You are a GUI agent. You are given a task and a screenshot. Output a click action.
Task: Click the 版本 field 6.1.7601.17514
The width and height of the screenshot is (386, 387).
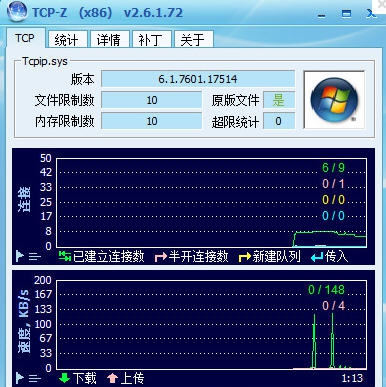(x=198, y=79)
